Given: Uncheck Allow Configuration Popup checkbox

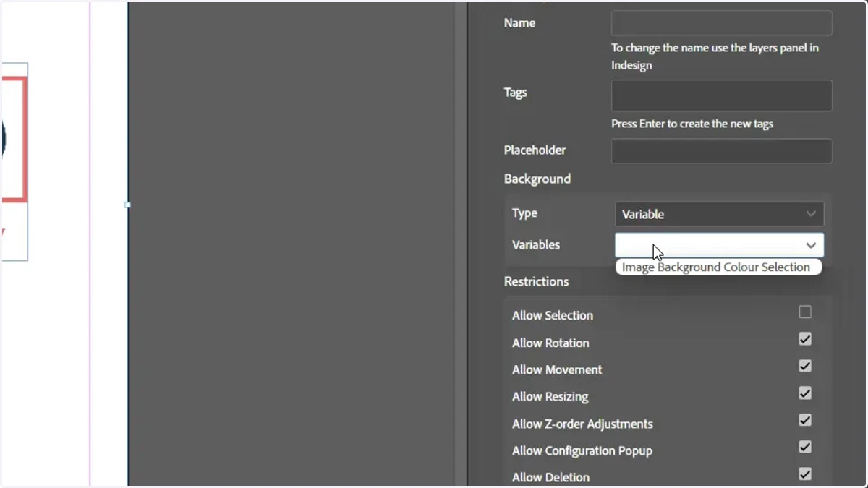Looking at the screenshot, I should click(805, 447).
